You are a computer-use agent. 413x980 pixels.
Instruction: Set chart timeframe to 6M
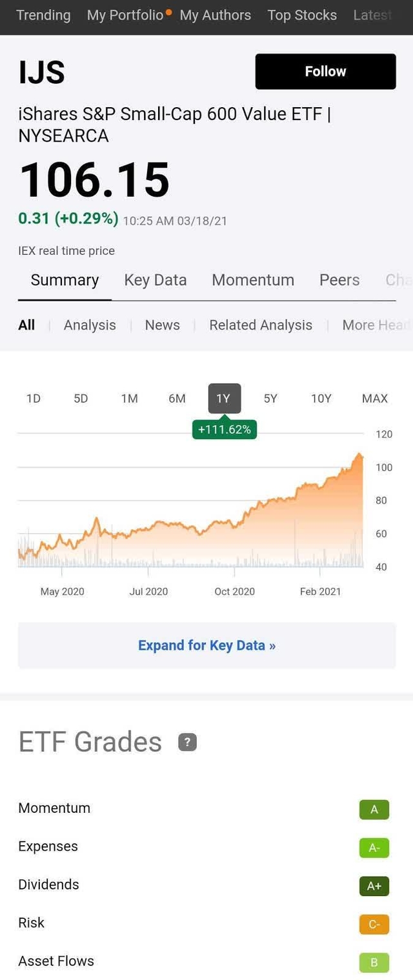click(x=177, y=399)
